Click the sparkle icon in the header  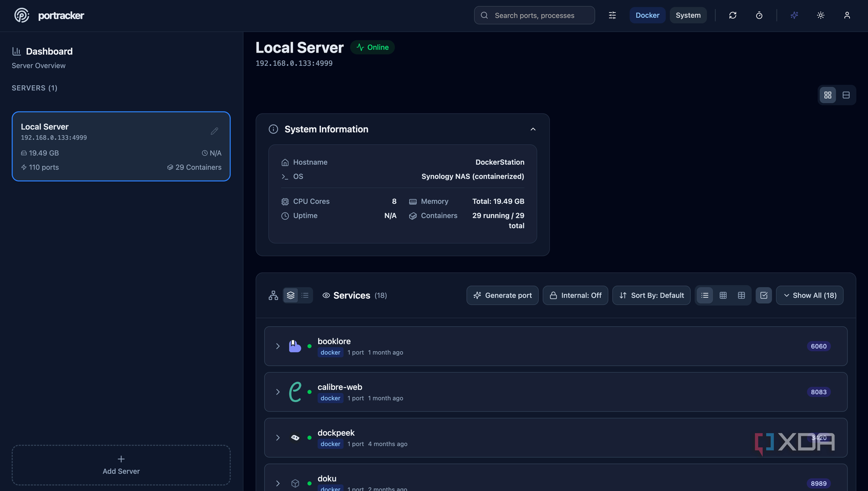click(794, 15)
